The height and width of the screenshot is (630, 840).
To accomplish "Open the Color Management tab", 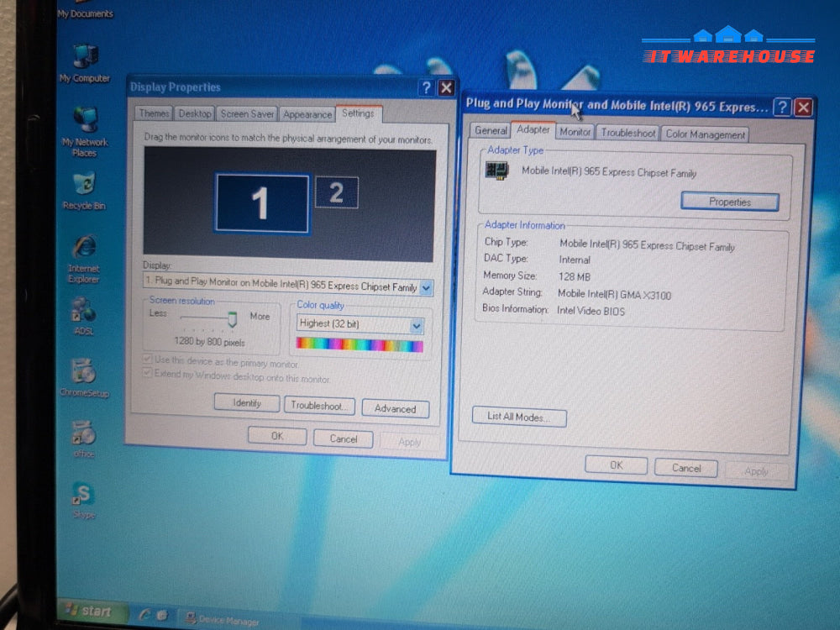I will pyautogui.click(x=705, y=134).
